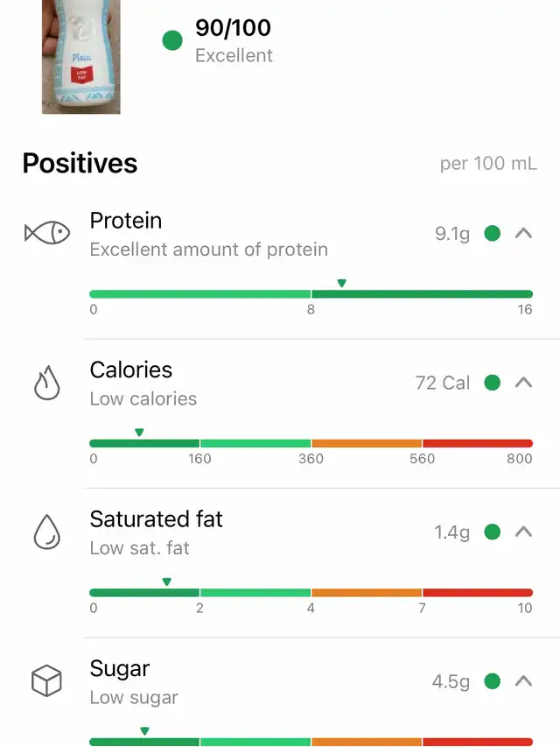This screenshot has width=560, height=747.
Task: Tap the Protein gauge marker
Action: 341,283
